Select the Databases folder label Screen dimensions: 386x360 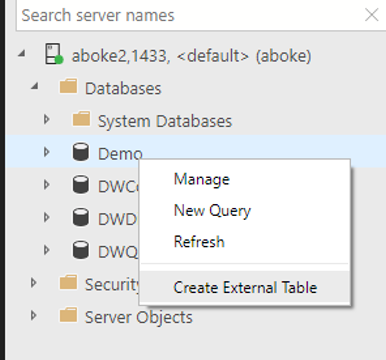pos(123,88)
